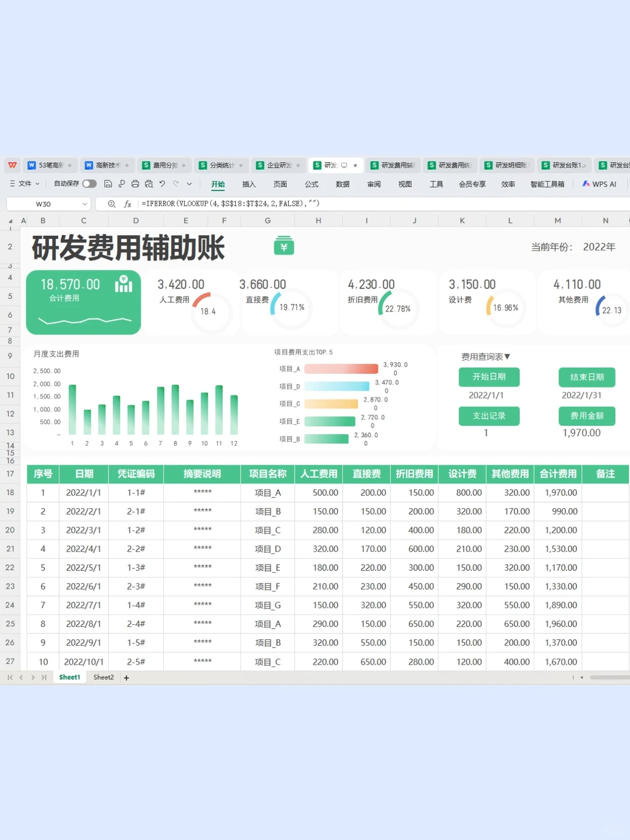Click the magnifier icon beside the formula bar

pos(111,204)
